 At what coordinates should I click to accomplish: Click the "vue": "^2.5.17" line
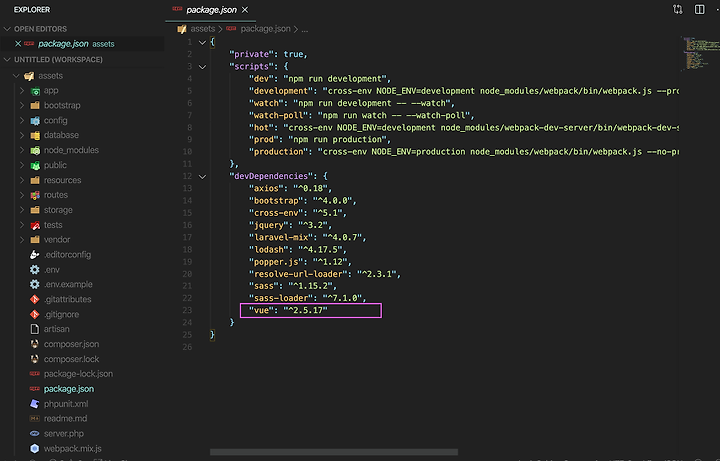[288, 310]
